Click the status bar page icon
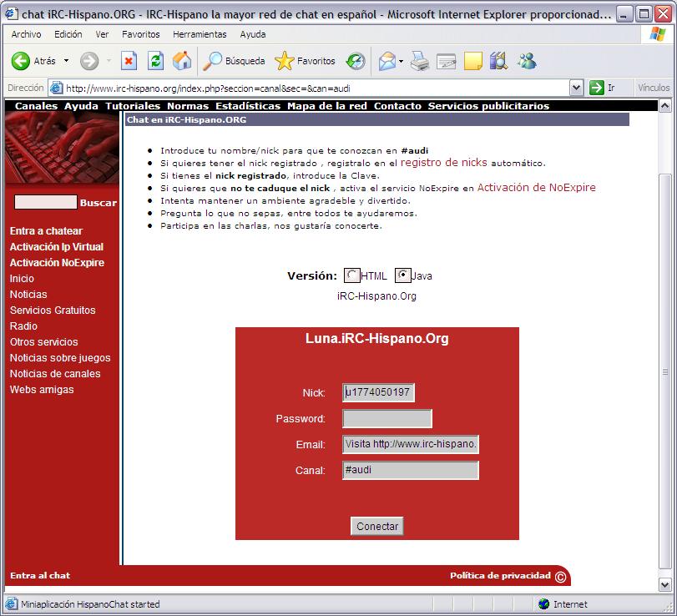The width and height of the screenshot is (677, 616). (x=11, y=603)
